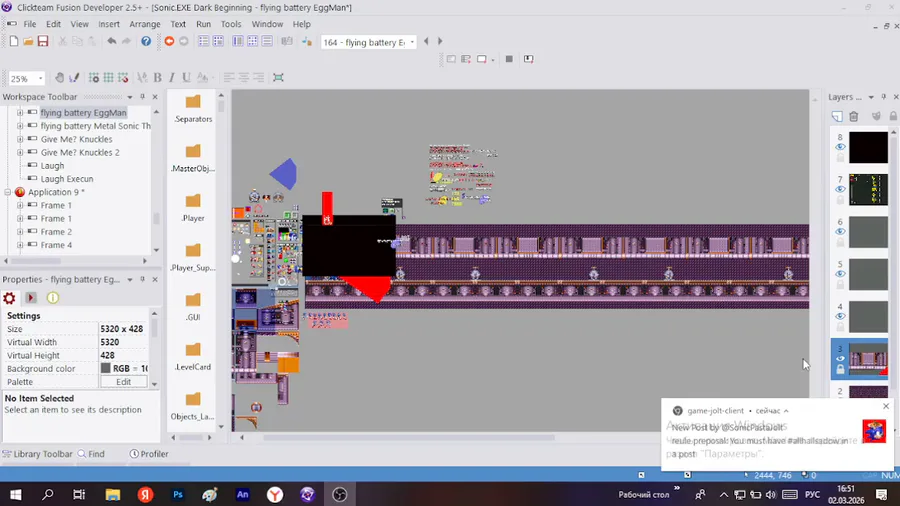Image resolution: width=900 pixels, height=506 pixels.
Task: Undo the last action
Action: point(111,41)
